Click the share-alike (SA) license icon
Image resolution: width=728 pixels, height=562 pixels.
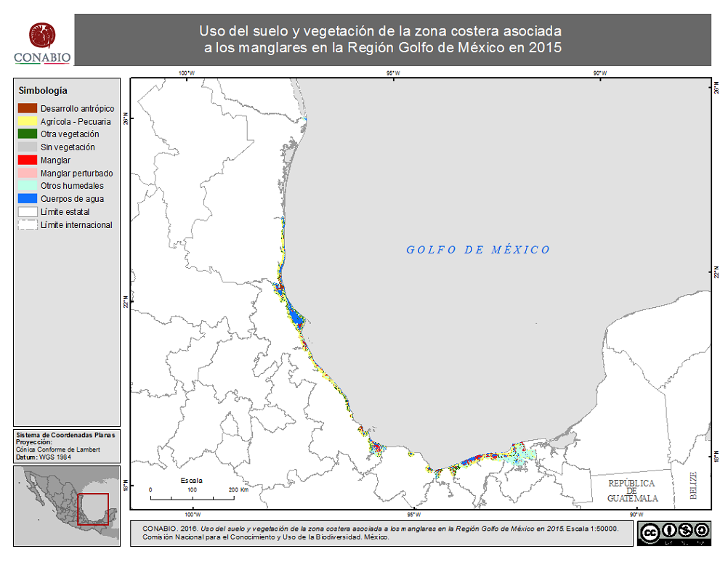tap(700, 529)
